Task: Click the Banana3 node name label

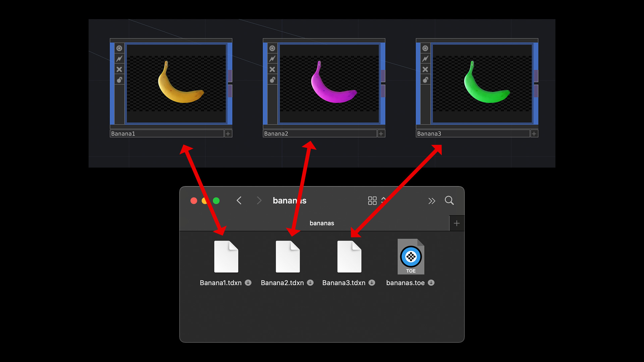Action: 473,134
